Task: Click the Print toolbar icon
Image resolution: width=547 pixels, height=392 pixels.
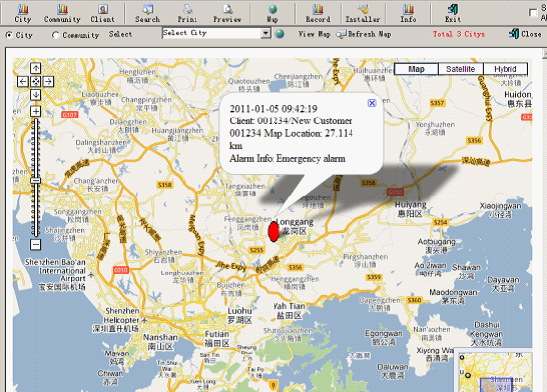Action: (x=188, y=13)
